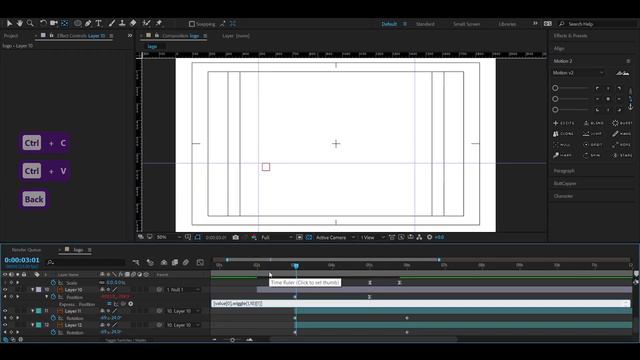Viewport: 640px width, 360px height.
Task: Toggle Position stopwatch on Layer 10
Action: click(53, 297)
